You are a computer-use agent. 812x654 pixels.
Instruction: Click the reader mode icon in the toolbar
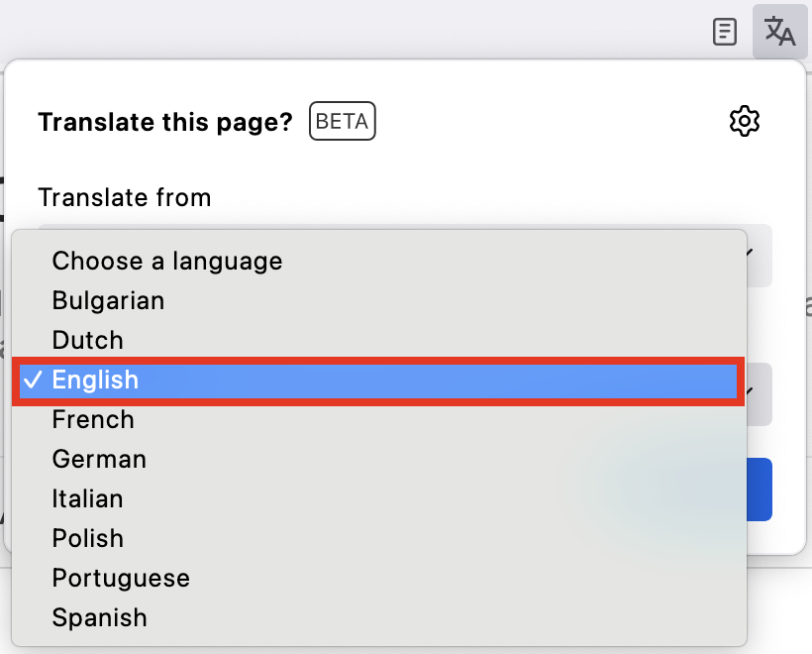pyautogui.click(x=724, y=32)
